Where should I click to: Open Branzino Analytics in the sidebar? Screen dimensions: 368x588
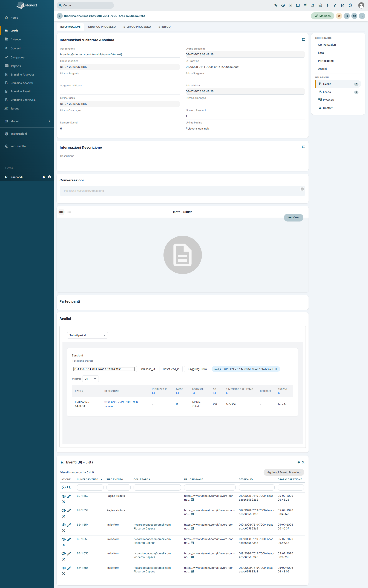(22, 74)
